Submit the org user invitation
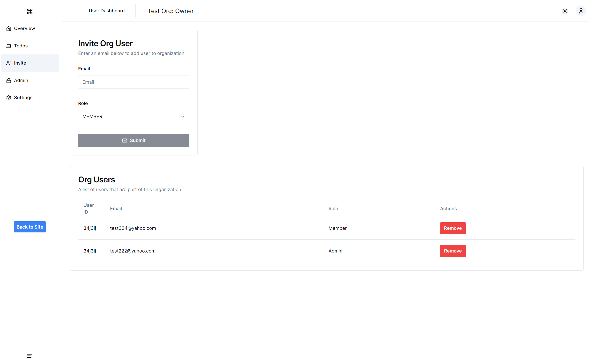589x364 pixels. (x=134, y=140)
